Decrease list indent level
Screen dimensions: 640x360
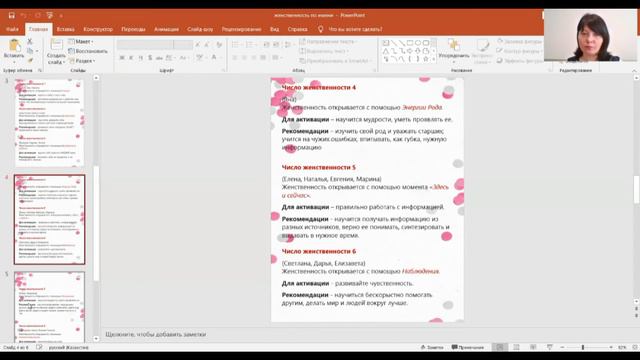coord(267,44)
